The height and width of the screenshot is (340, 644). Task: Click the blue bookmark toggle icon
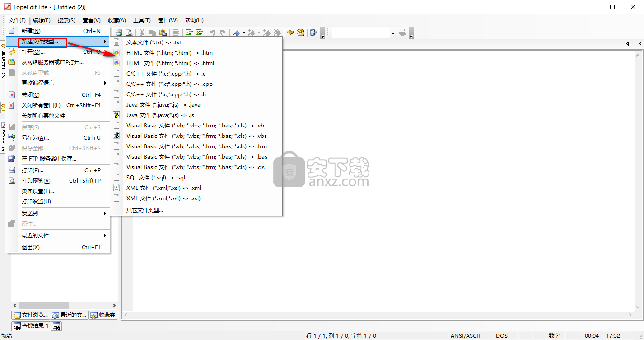236,33
